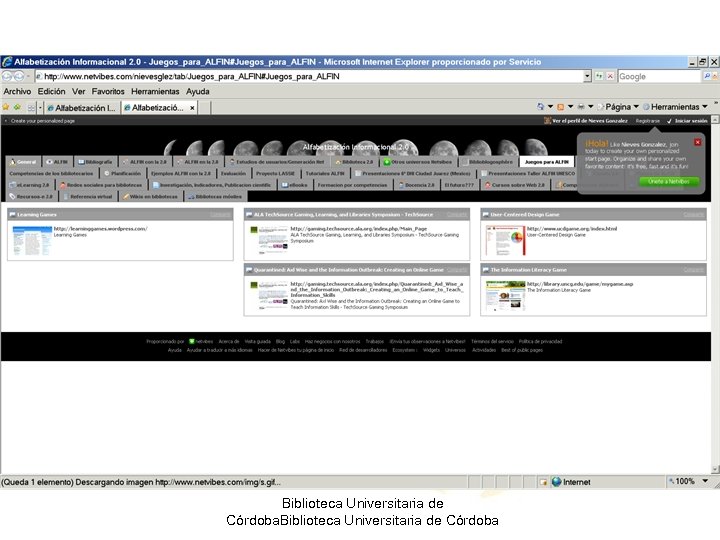Switch to the first Alfabetización I... browser tab
The image size is (720, 540).
pyautogui.click(x=82, y=108)
